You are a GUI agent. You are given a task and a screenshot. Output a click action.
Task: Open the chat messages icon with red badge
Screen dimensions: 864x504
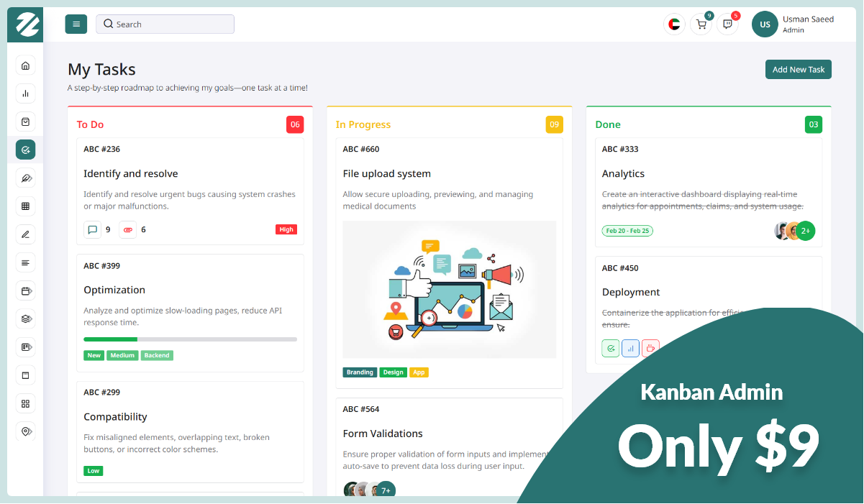pyautogui.click(x=727, y=24)
